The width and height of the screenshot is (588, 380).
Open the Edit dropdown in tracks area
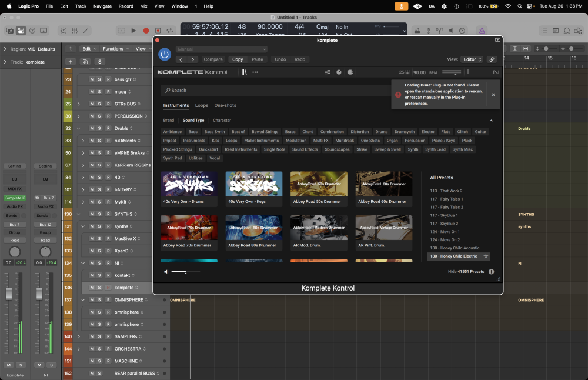tap(89, 49)
